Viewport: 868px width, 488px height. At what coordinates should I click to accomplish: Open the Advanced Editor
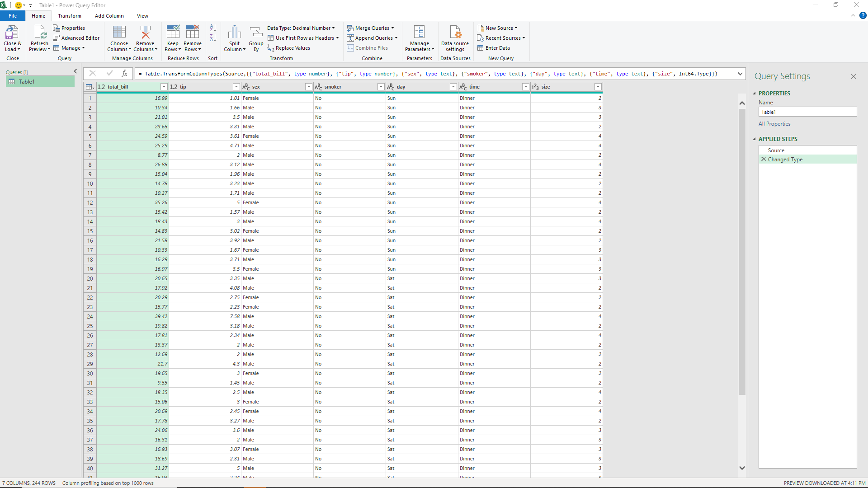click(76, 38)
